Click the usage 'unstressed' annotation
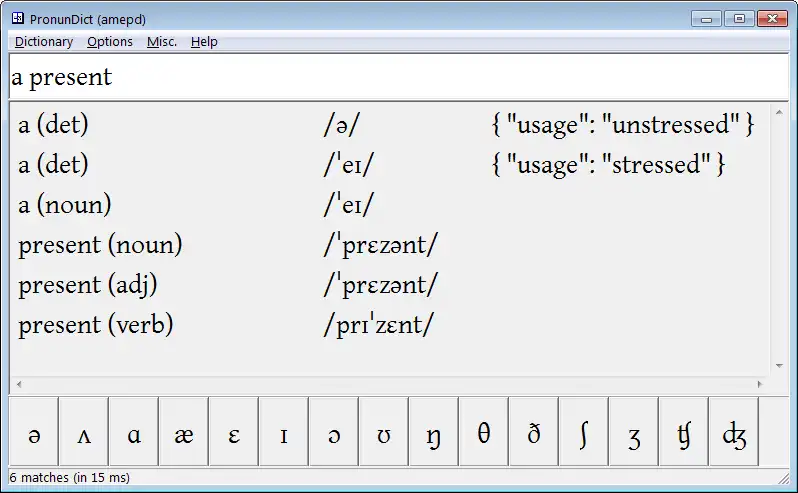This screenshot has width=798, height=493. pos(623,125)
